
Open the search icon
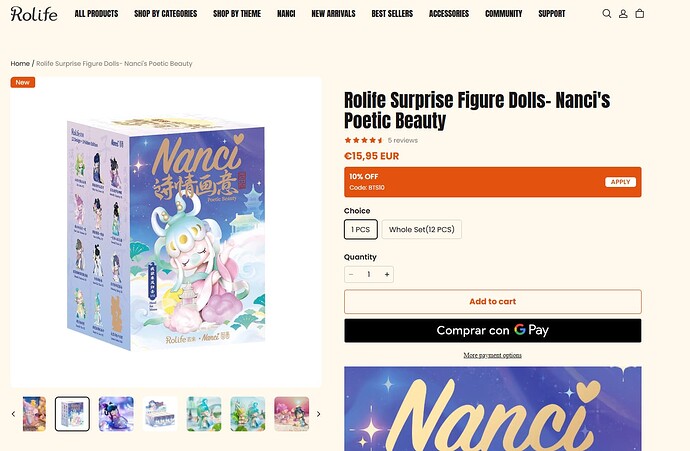point(607,14)
